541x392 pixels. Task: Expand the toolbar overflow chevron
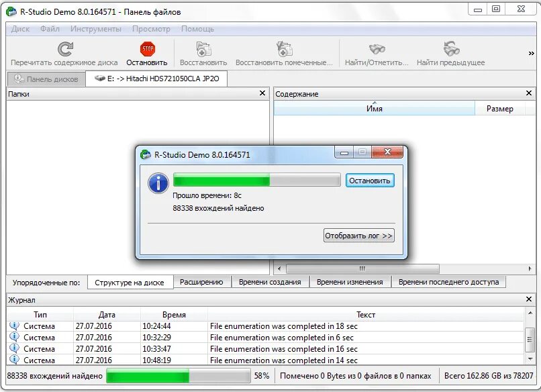pos(532,53)
